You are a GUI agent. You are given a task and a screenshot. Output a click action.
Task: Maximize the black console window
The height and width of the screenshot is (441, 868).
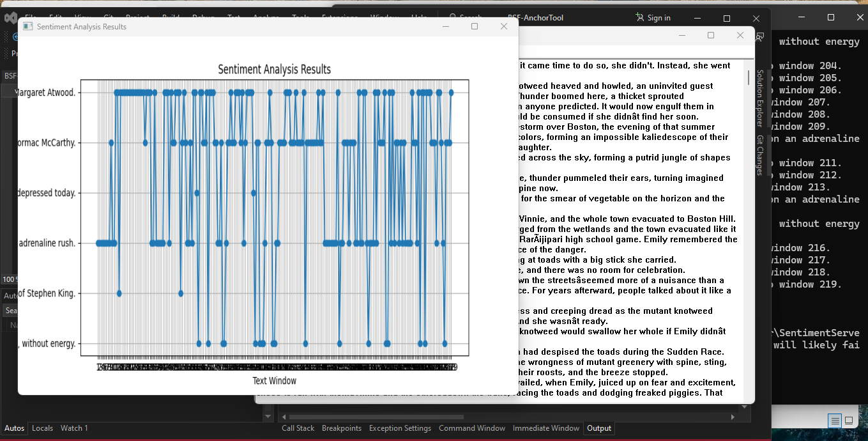point(831,17)
